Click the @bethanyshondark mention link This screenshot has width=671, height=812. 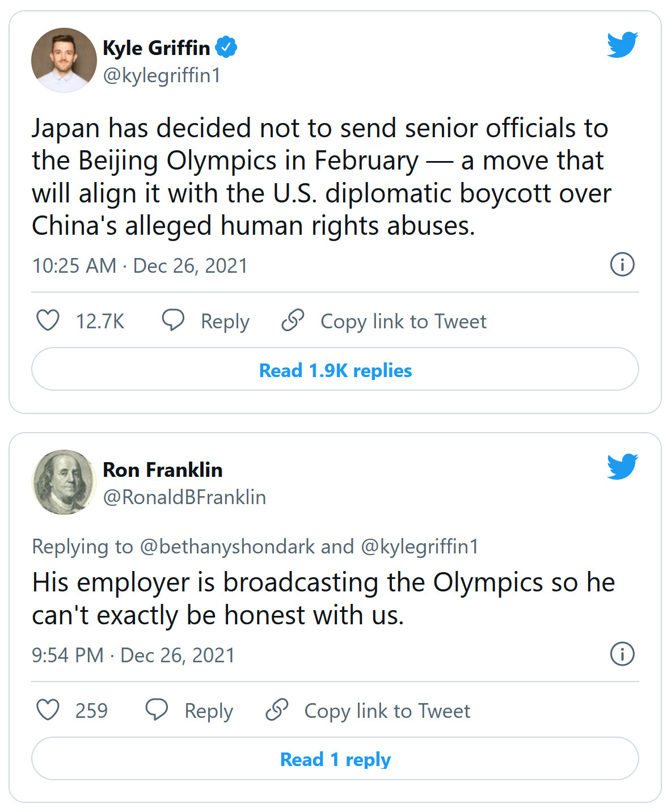[227, 547]
